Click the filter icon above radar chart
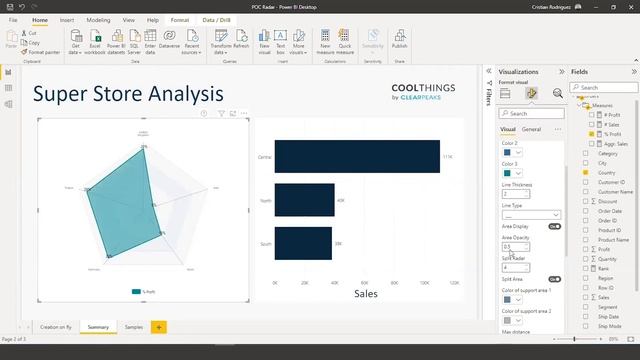Screen dimensions: 640x360 tap(221, 113)
